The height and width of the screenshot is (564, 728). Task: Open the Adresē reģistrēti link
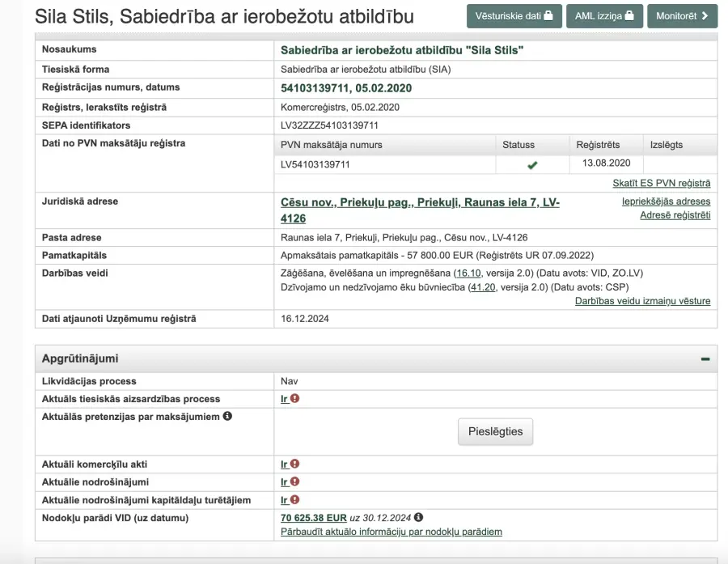(675, 215)
